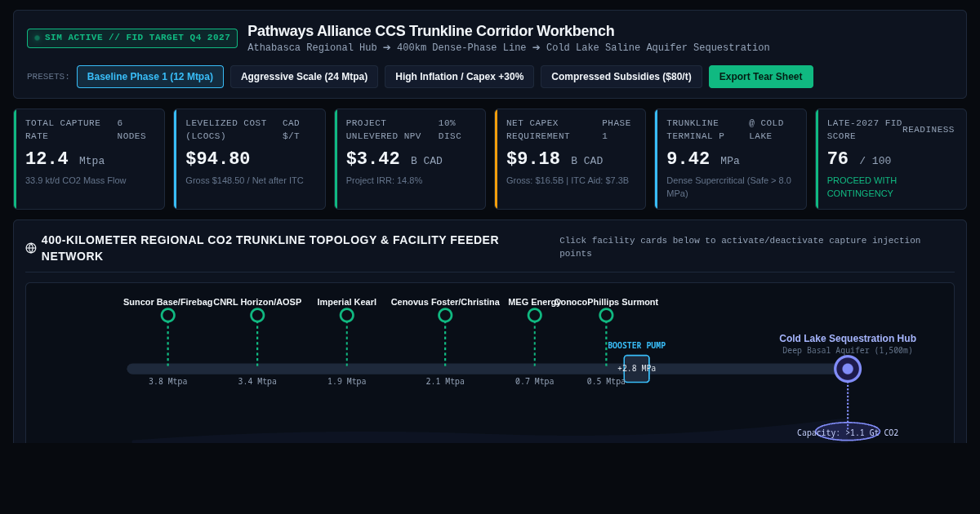Click Gross: $16.5B ITC Aid text
The image size is (980, 514).
point(568,180)
